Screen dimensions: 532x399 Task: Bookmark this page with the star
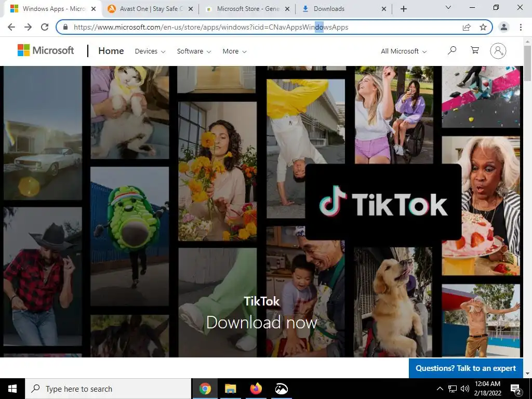[x=483, y=27]
